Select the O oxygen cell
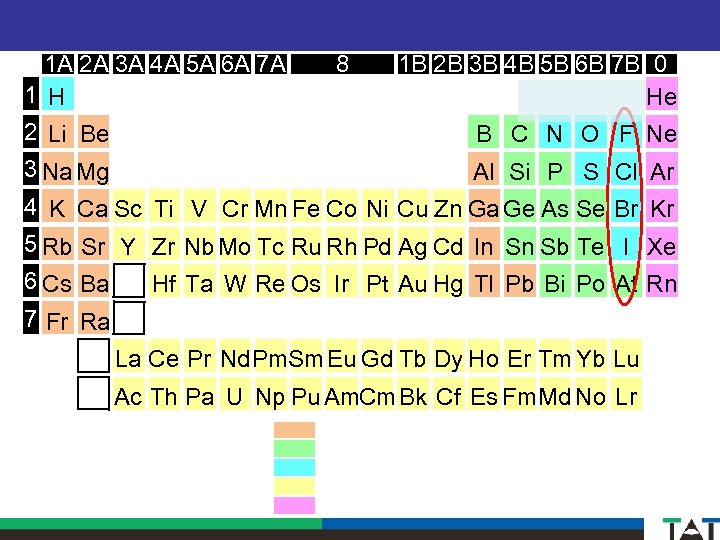This screenshot has height=540, width=720. 591,132
